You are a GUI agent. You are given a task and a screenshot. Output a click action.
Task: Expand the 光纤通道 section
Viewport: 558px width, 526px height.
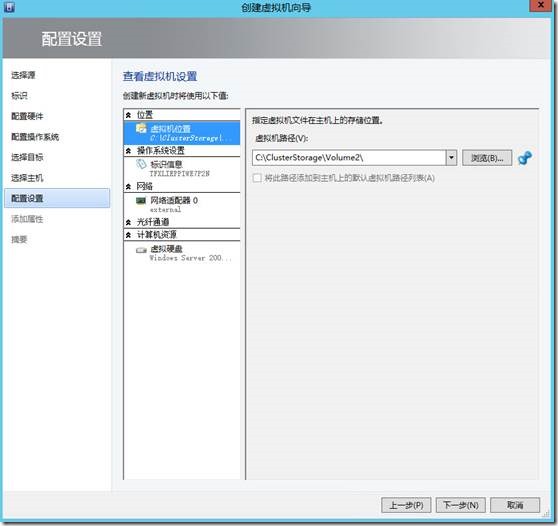click(x=128, y=222)
